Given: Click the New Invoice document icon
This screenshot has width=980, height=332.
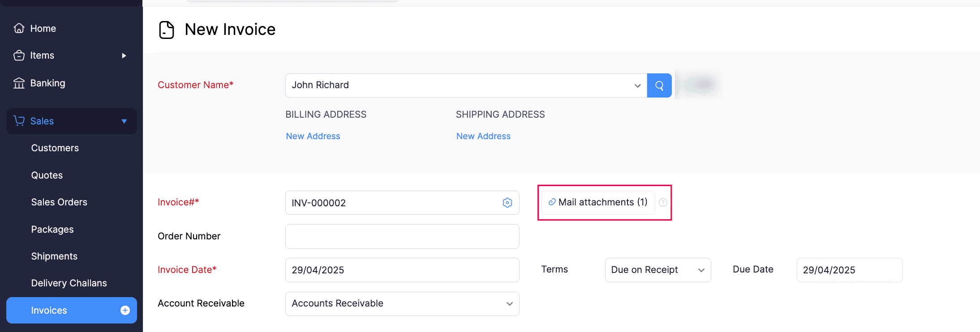Looking at the screenshot, I should [x=166, y=30].
